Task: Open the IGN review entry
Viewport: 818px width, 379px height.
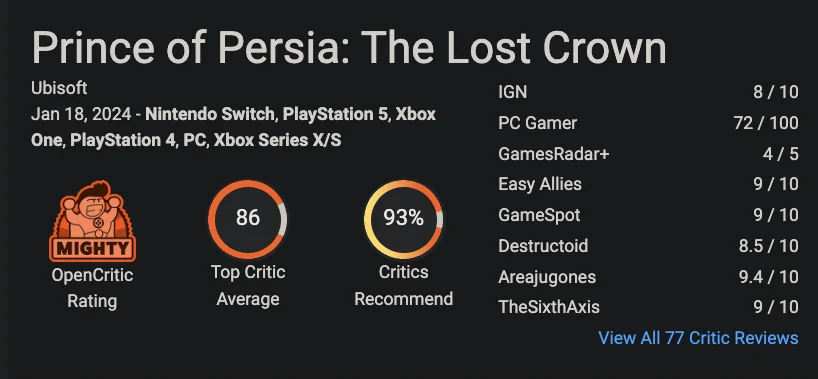Action: point(648,92)
